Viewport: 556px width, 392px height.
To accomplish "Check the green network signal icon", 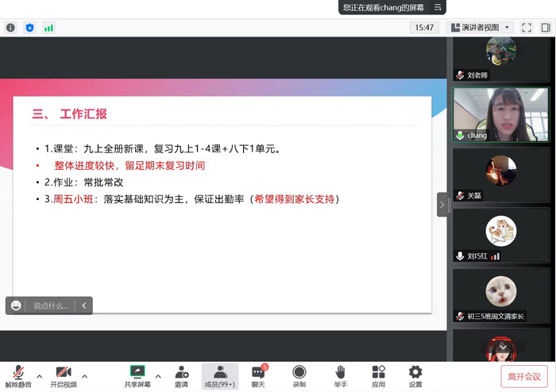I will click(48, 28).
